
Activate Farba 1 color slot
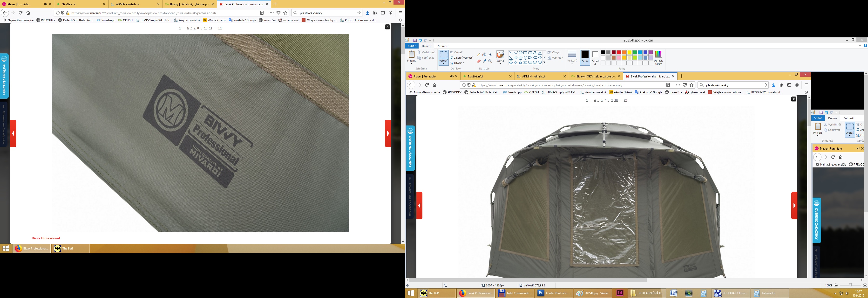click(x=585, y=57)
